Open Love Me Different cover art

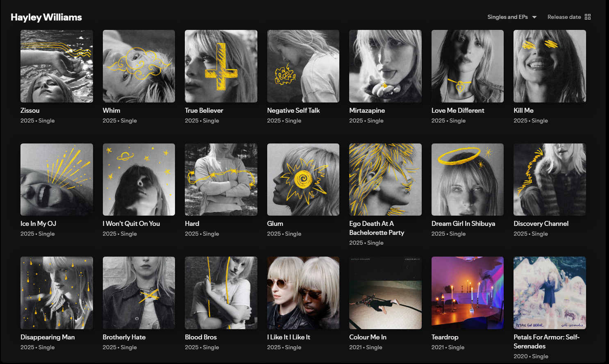tap(468, 66)
